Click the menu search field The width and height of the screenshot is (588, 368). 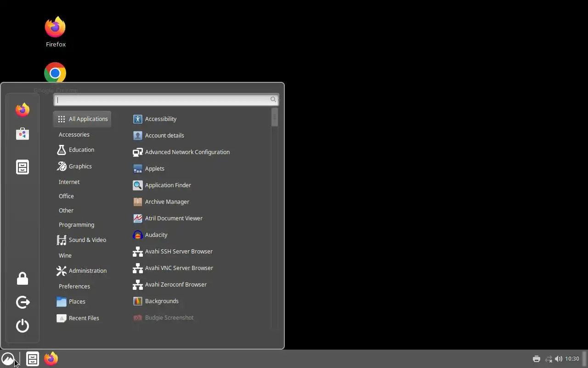[x=166, y=99]
